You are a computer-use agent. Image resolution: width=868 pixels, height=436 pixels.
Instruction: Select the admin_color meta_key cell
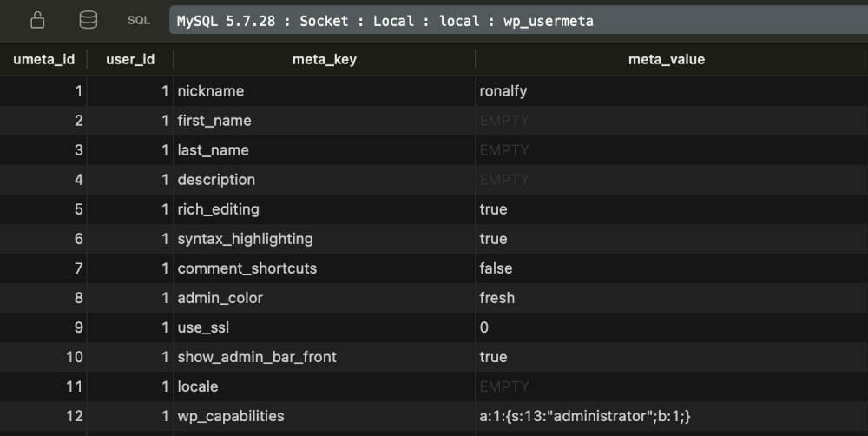click(x=325, y=298)
